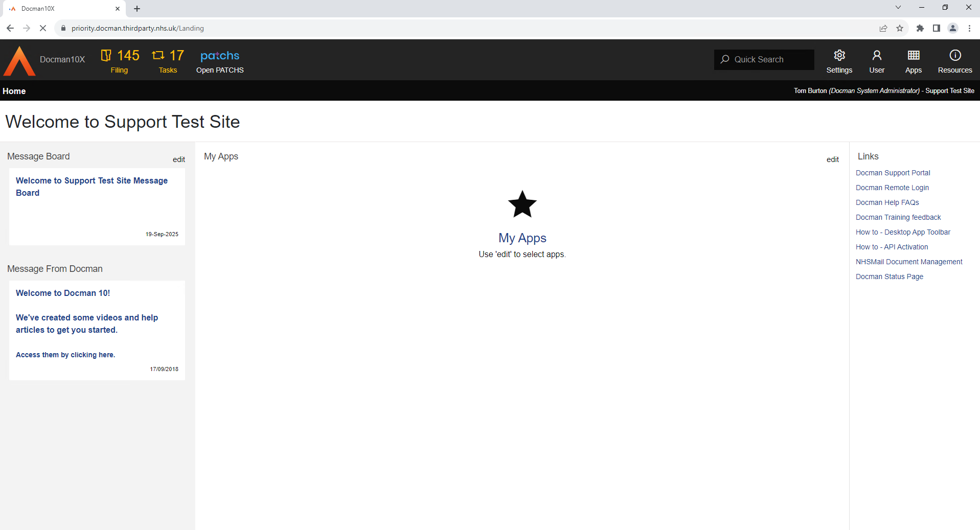Viewport: 980px width, 530px height.
Task: Open Chrome three-dot menu
Action: [x=969, y=28]
